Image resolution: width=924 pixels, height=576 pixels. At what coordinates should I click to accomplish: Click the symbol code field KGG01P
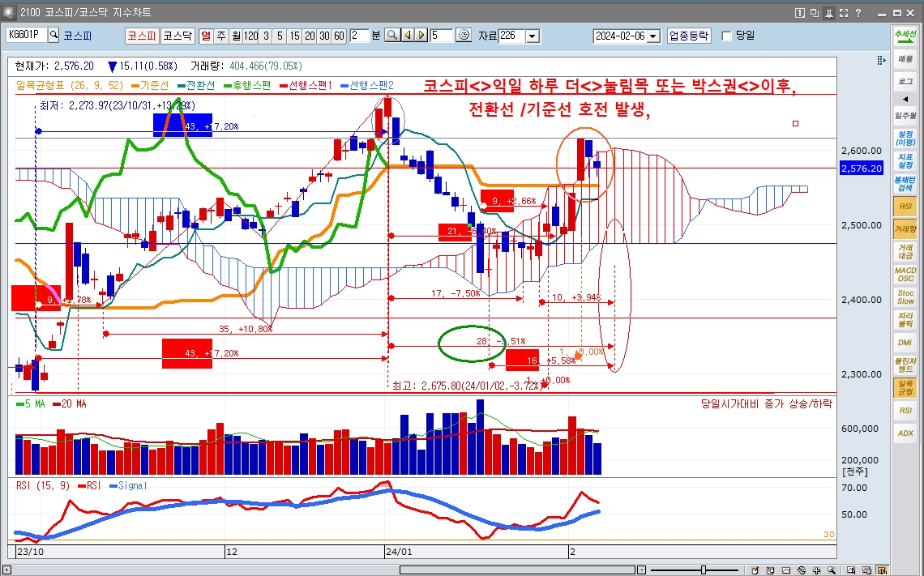coord(26,35)
